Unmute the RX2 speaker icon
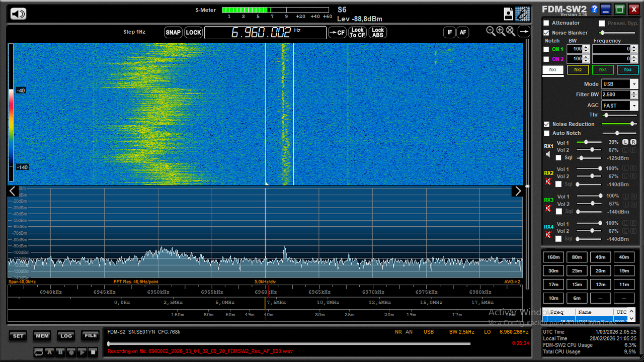Screen dimensions: 644x362 (548, 181)
